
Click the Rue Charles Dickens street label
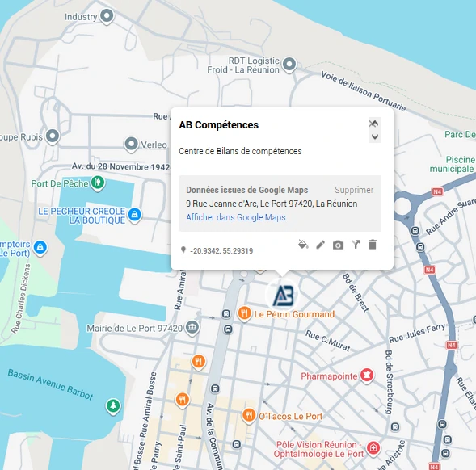[21, 299]
